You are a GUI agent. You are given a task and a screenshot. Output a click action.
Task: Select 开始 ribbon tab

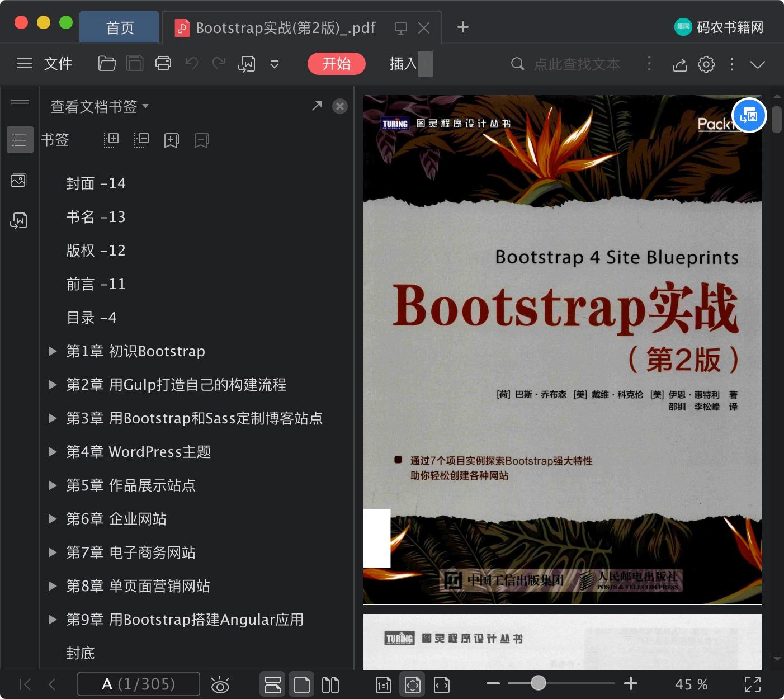336,64
